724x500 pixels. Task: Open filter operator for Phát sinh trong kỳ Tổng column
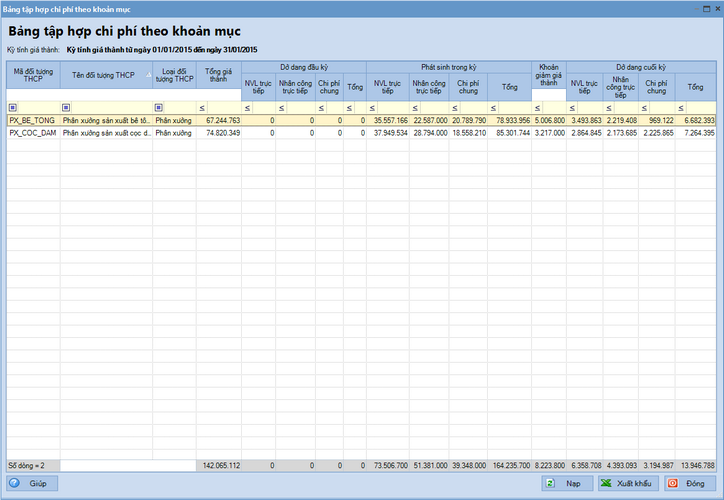pyautogui.click(x=493, y=108)
